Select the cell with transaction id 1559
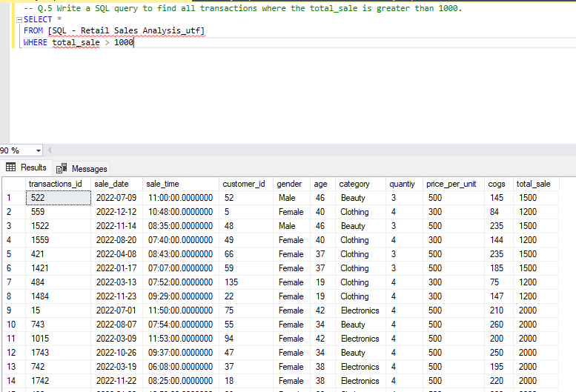576x392 pixels. [x=58, y=240]
